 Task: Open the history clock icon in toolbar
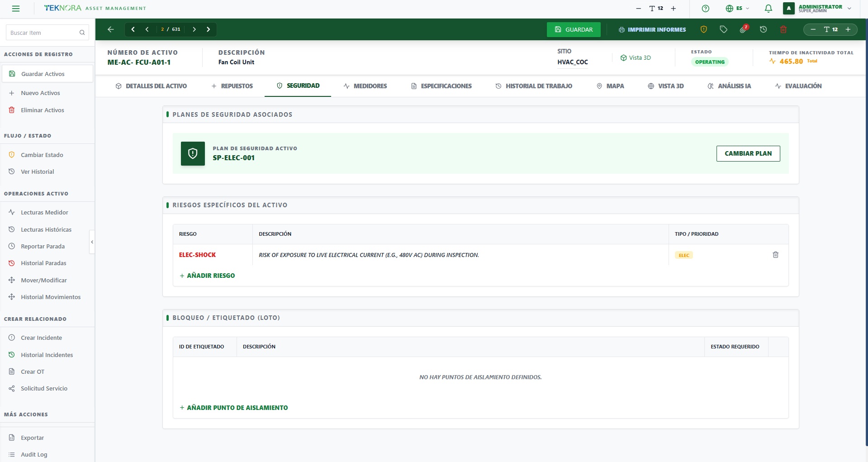[763, 29]
